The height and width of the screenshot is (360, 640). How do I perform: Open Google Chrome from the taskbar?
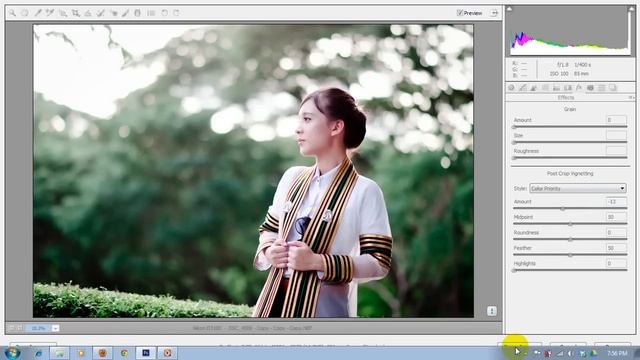(124, 353)
